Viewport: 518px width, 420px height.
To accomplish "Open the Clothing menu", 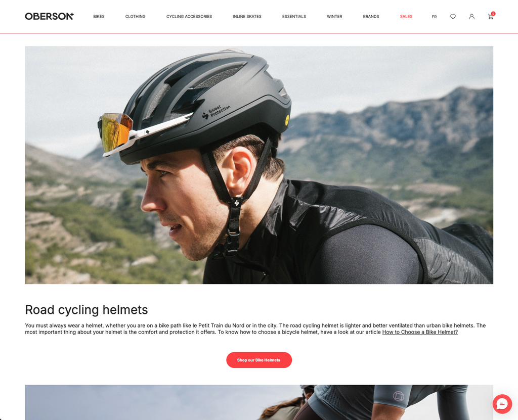I will pyautogui.click(x=135, y=17).
